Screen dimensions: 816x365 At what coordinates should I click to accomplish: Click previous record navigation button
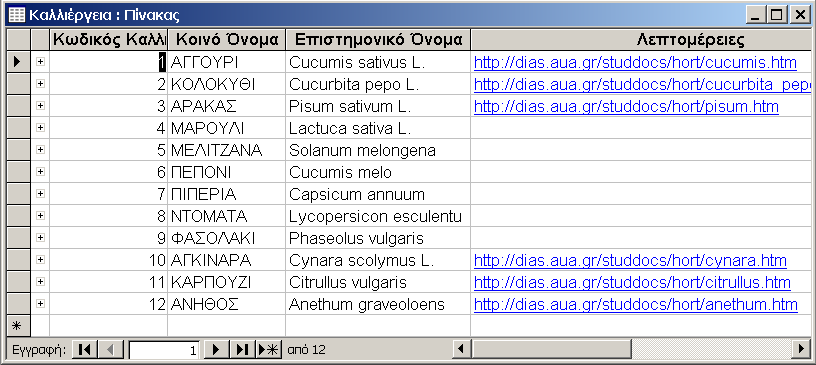coord(110,350)
